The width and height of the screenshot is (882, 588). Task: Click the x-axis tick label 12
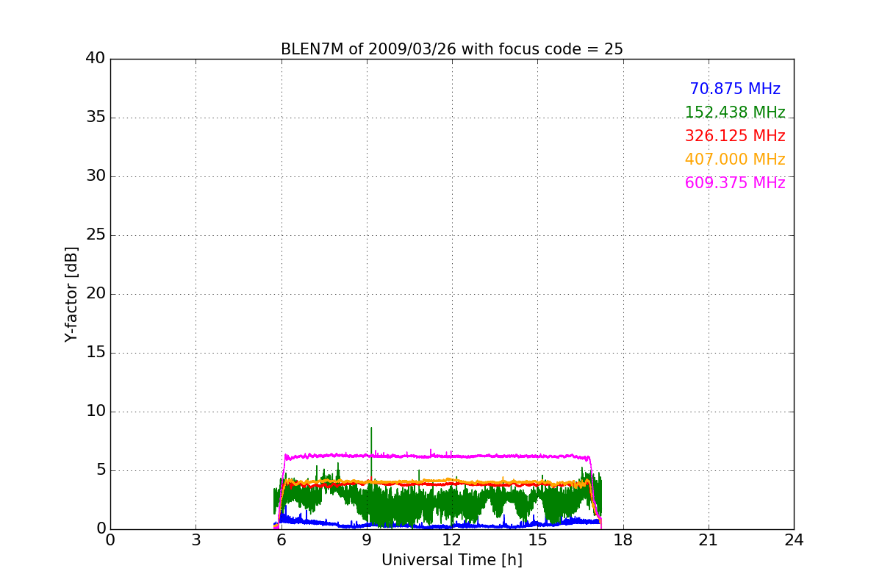click(452, 540)
